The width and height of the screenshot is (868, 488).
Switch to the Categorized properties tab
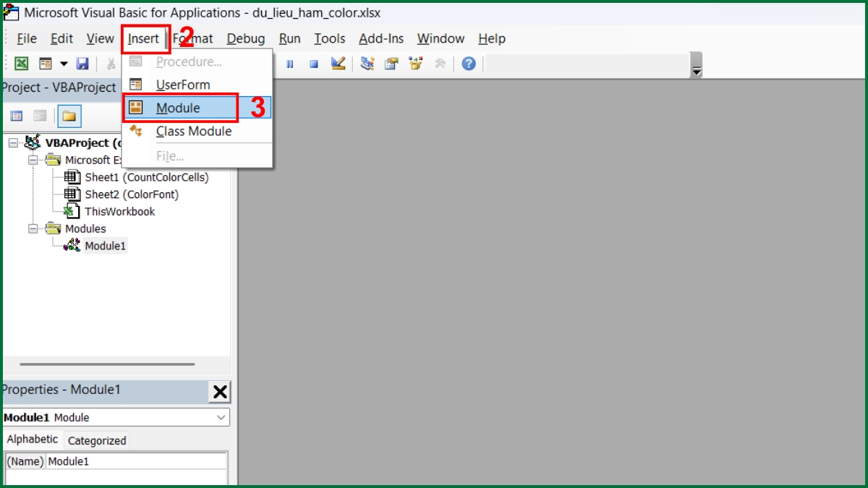click(96, 440)
